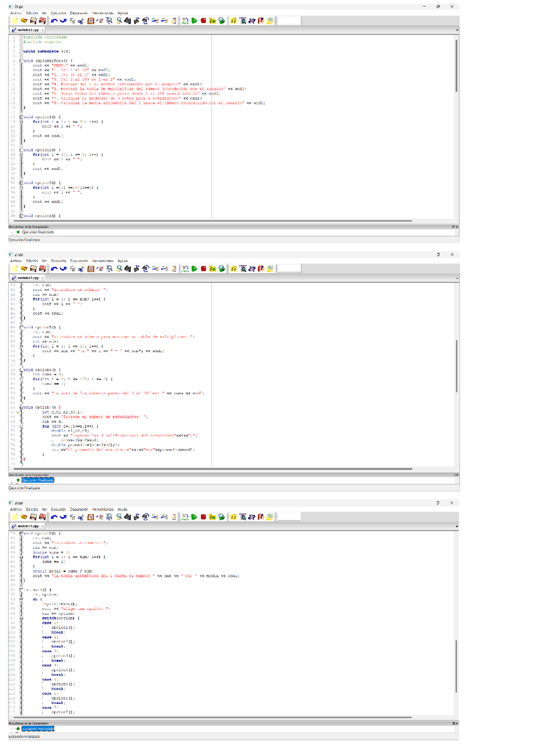Click the Open folder icon in middle window
534x756 pixels.
[24, 268]
